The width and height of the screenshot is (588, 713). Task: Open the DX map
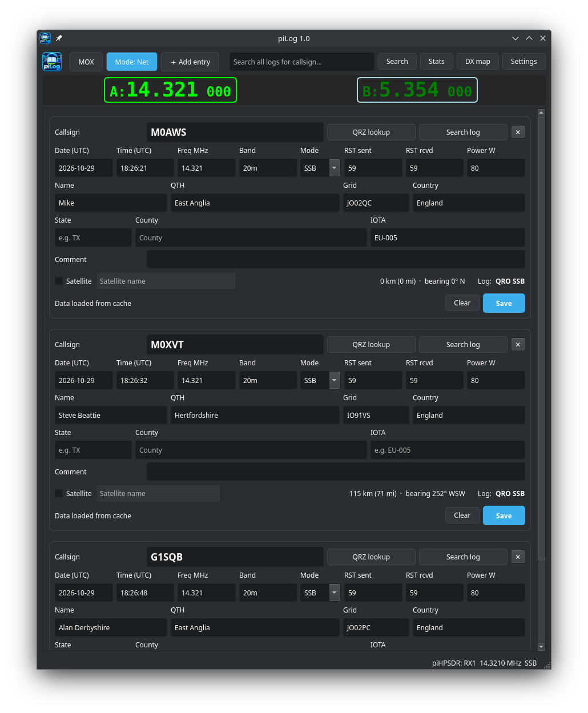tap(478, 62)
